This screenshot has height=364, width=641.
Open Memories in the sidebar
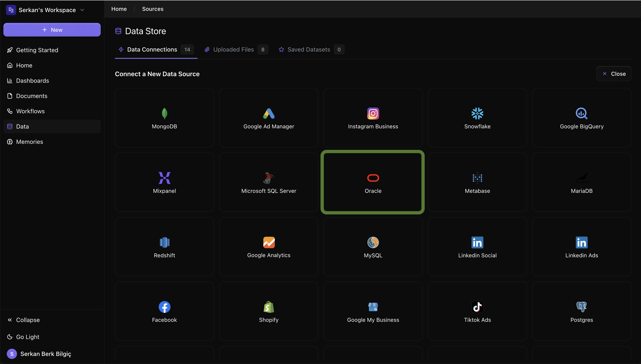coord(52,141)
